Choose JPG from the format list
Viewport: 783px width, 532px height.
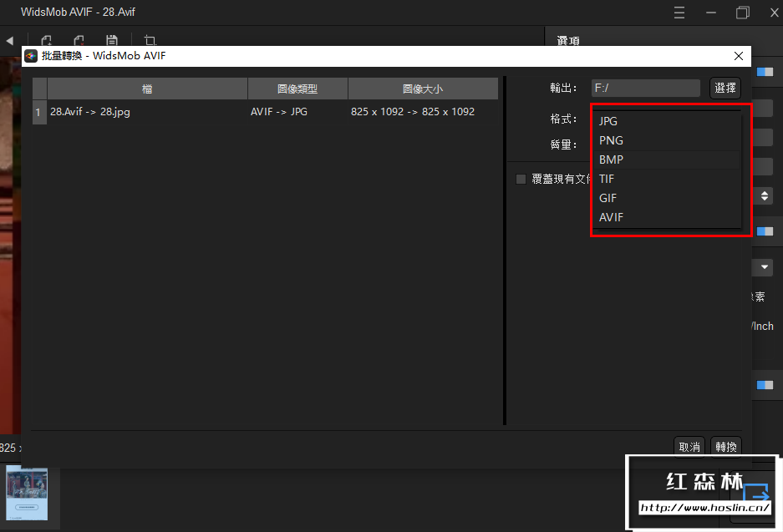(x=667, y=121)
